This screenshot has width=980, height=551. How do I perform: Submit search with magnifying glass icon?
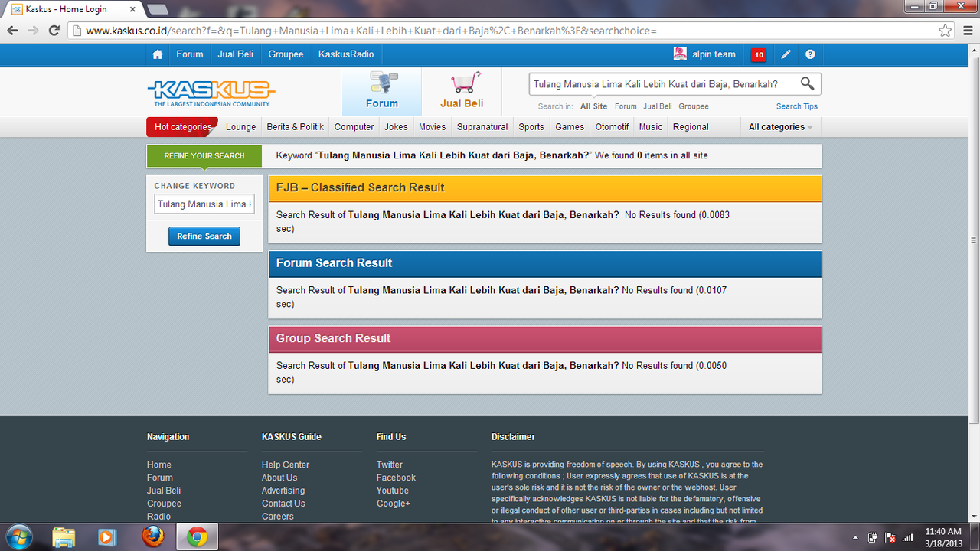[807, 83]
